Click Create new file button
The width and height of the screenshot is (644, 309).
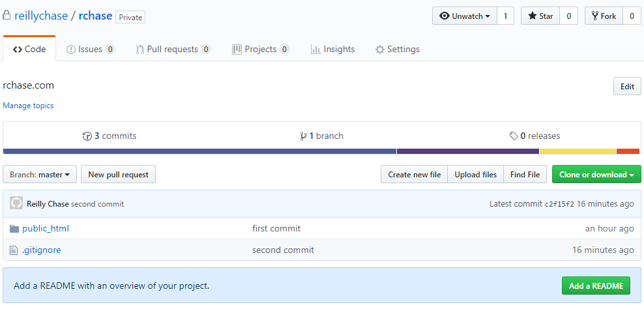point(414,175)
